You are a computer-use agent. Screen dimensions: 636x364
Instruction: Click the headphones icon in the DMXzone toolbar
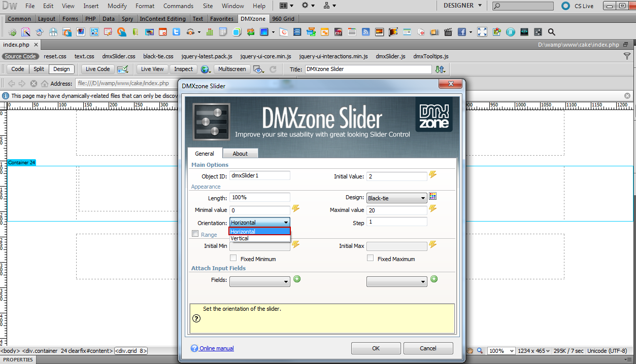[x=190, y=31]
